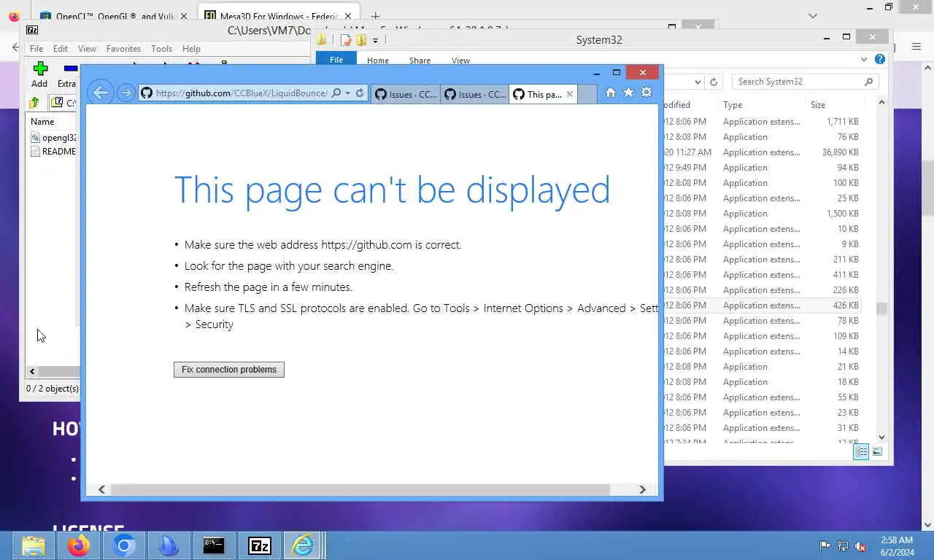Screen dimensions: 934x560
Task: Open the View ribbon tab in Explorer
Action: (x=460, y=61)
